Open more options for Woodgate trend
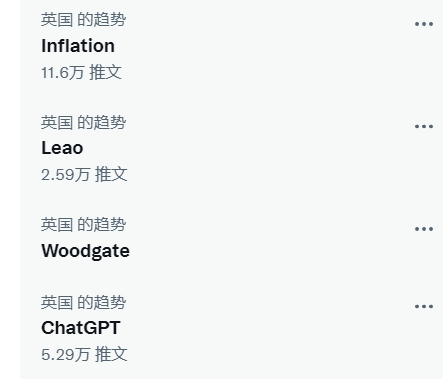 (x=424, y=229)
